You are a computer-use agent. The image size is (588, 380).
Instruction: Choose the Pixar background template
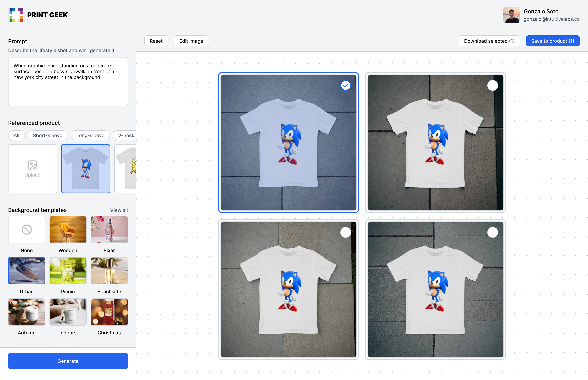[109, 229]
